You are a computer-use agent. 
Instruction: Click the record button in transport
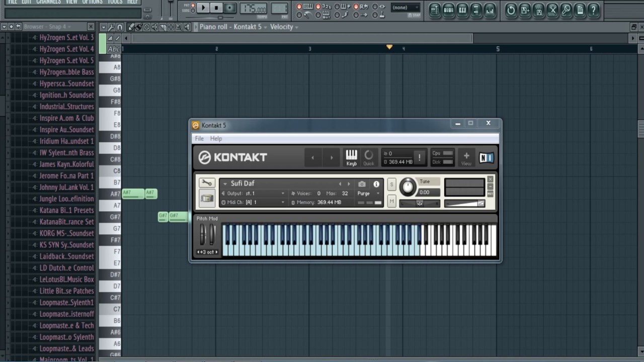[x=230, y=8]
